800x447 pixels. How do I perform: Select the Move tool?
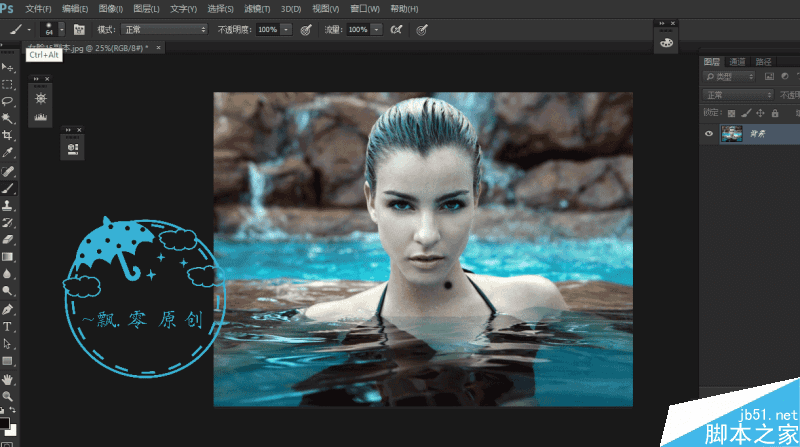point(7,67)
